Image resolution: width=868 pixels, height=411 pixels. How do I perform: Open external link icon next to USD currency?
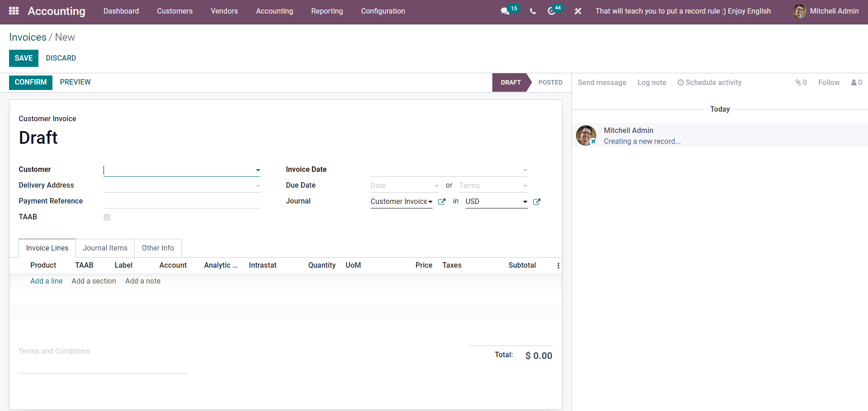[537, 202]
